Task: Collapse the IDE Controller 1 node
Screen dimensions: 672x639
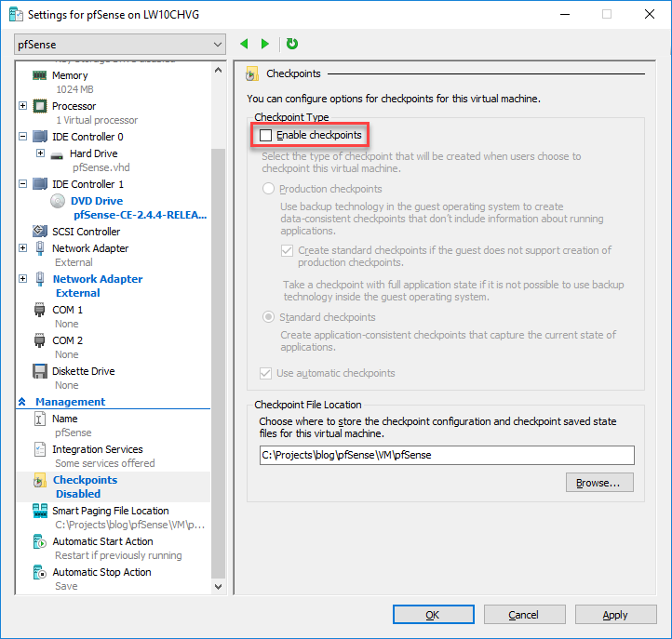Action: [x=23, y=184]
